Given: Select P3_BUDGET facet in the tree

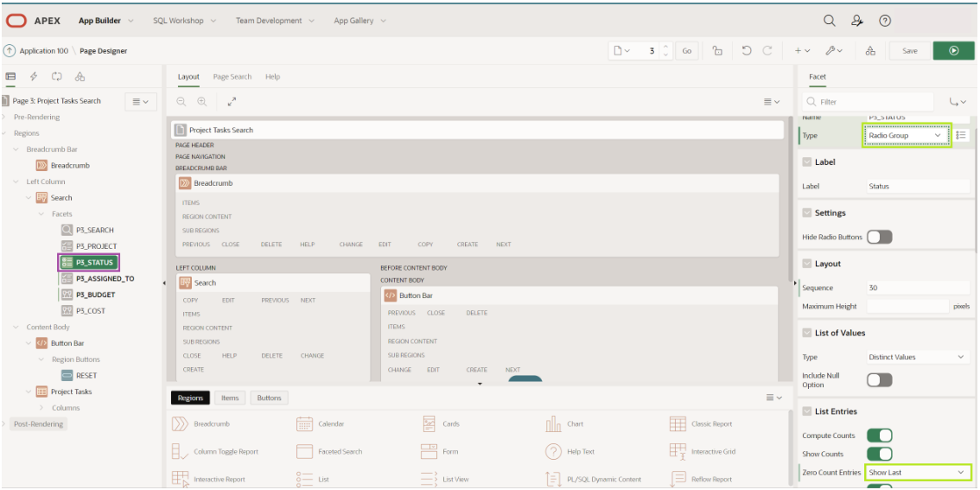Looking at the screenshot, I should [x=95, y=295].
